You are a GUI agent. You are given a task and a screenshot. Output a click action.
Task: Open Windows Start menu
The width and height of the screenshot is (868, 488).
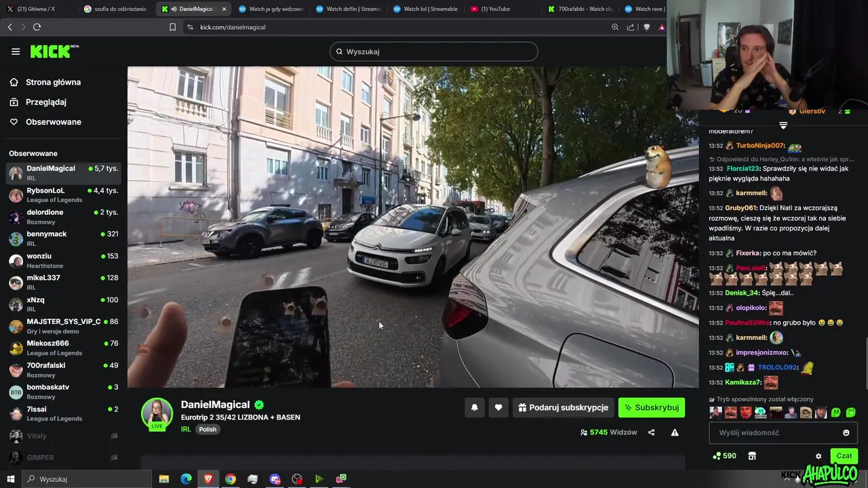click(x=10, y=479)
